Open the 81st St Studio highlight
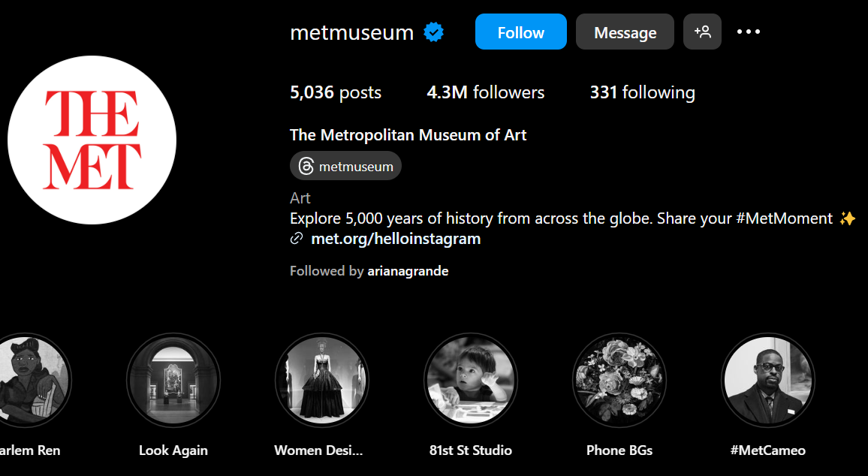This screenshot has height=476, width=868. [x=470, y=381]
